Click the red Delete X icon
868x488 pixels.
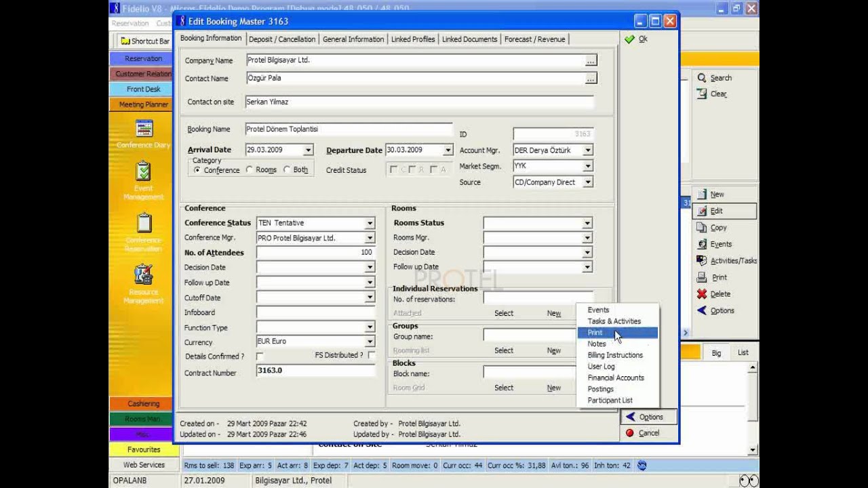tap(702, 294)
